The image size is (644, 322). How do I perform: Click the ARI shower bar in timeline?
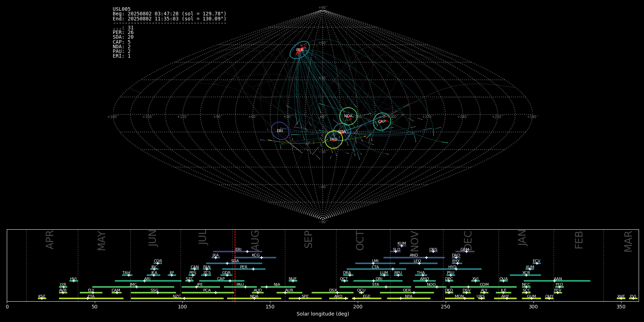[x=148, y=281]
